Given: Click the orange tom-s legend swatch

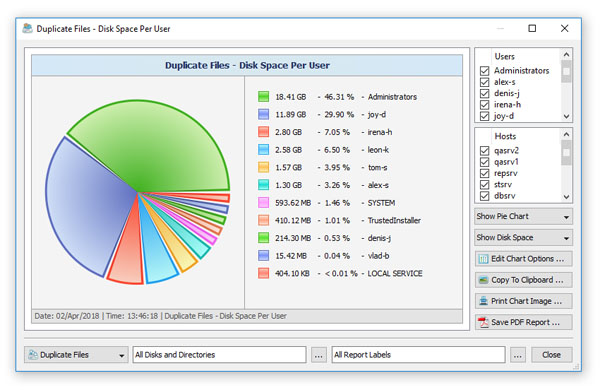Looking at the screenshot, I should pyautogui.click(x=263, y=167).
